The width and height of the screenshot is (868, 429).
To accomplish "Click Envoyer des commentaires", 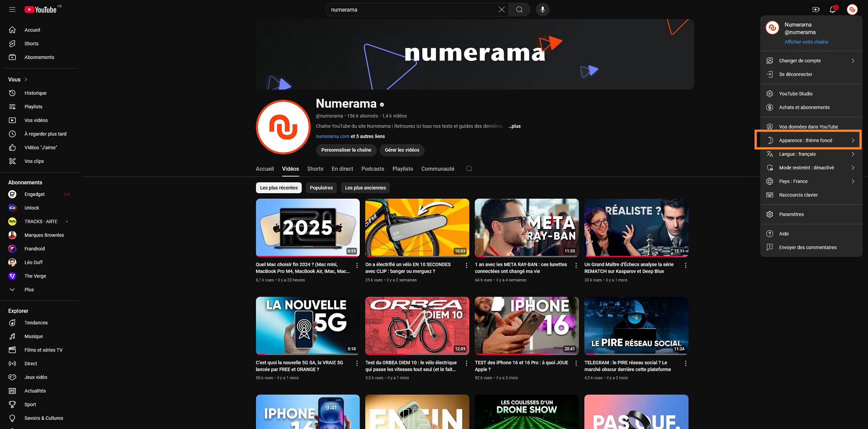I will (x=811, y=247).
